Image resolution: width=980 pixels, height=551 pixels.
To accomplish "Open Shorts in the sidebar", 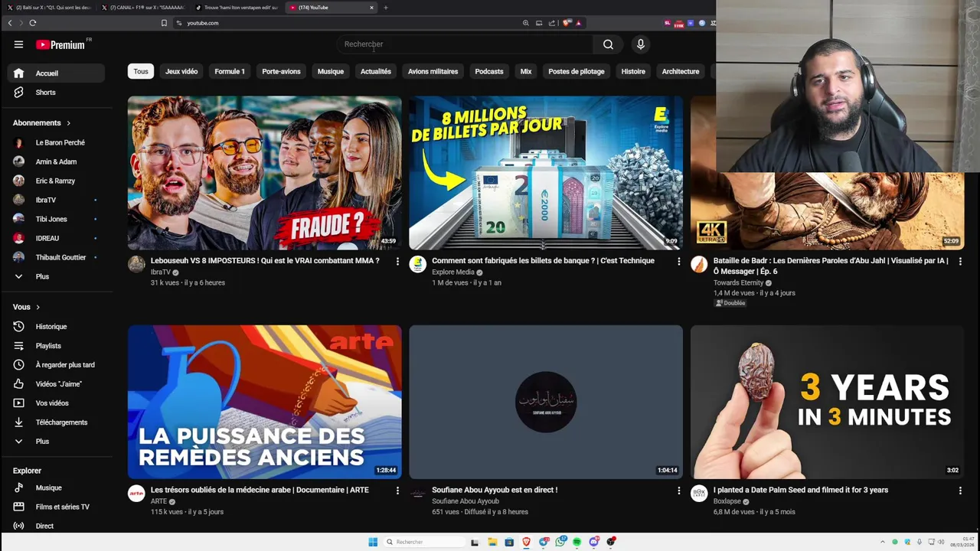I will [56, 93].
